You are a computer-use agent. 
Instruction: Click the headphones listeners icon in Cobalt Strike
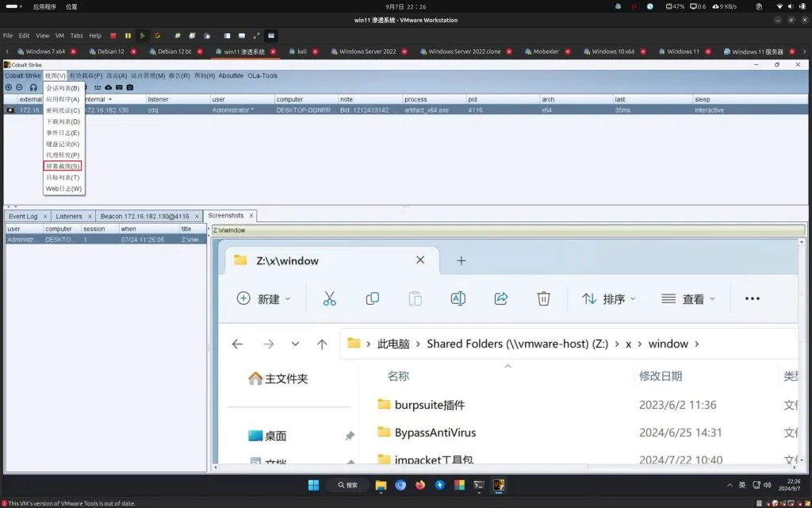click(x=33, y=87)
